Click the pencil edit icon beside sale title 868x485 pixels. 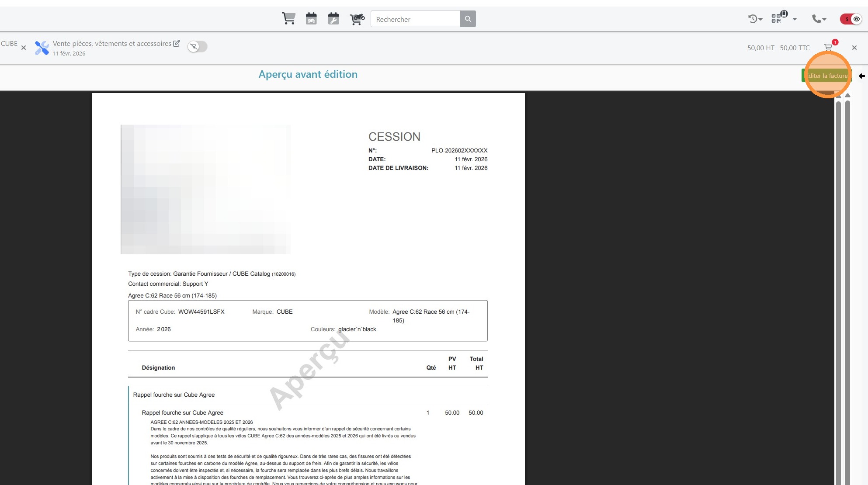click(177, 43)
